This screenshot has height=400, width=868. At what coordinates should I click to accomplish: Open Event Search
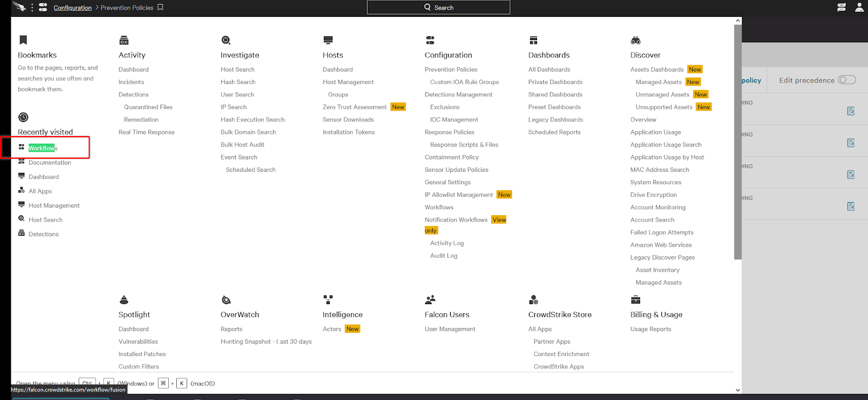[239, 157]
